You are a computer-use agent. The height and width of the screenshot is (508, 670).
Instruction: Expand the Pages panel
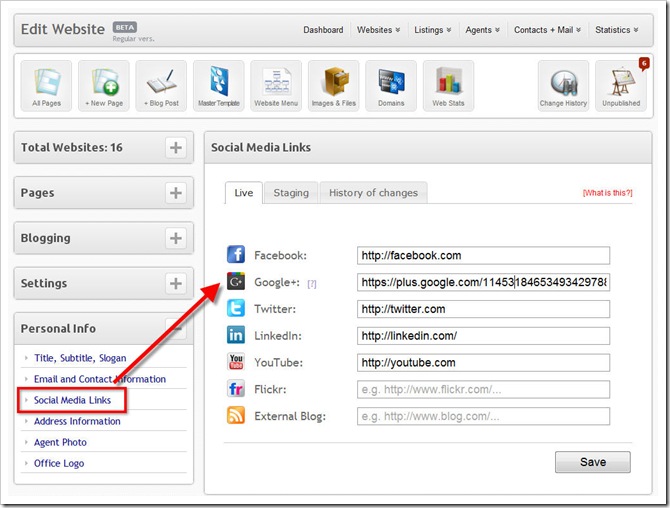pyautogui.click(x=176, y=193)
